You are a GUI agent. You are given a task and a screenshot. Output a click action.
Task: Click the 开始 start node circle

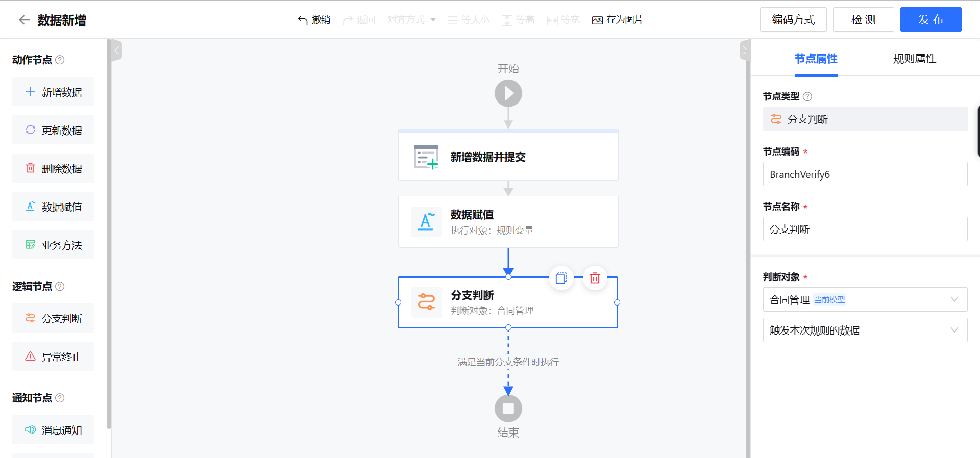(508, 93)
